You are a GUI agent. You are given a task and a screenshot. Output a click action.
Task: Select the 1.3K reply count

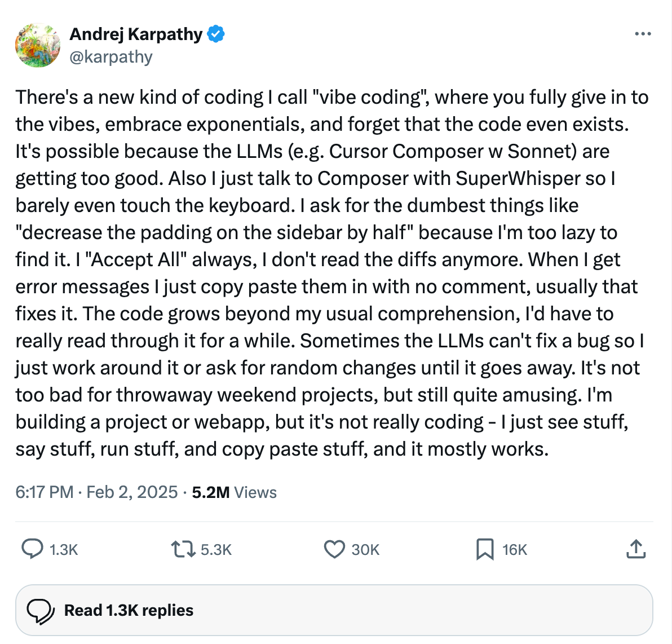click(x=63, y=549)
